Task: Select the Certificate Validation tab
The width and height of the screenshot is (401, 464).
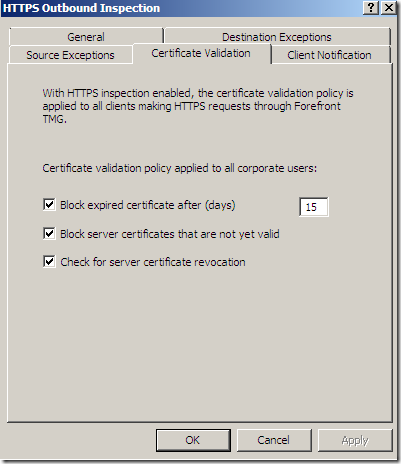Action: tap(201, 53)
